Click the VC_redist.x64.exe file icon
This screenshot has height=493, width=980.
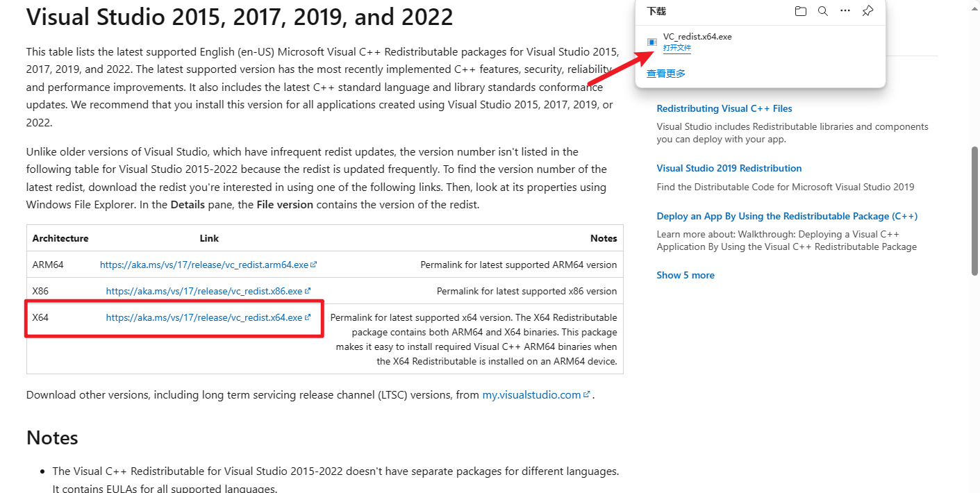[651, 42]
